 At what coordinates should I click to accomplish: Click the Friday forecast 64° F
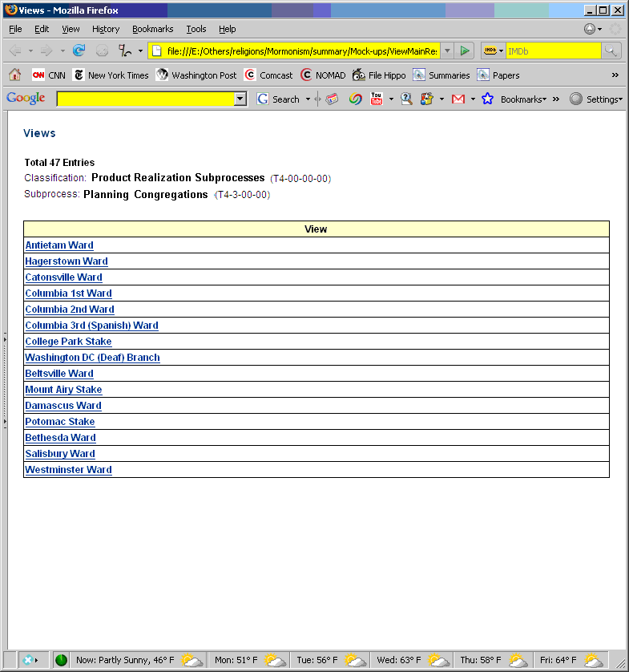[571, 660]
